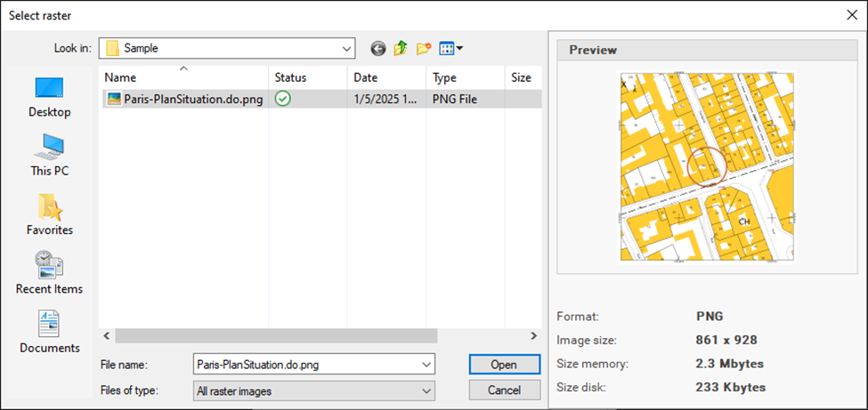Open Desktop in the places sidebar
This screenshot has height=410, width=868.
point(49,97)
